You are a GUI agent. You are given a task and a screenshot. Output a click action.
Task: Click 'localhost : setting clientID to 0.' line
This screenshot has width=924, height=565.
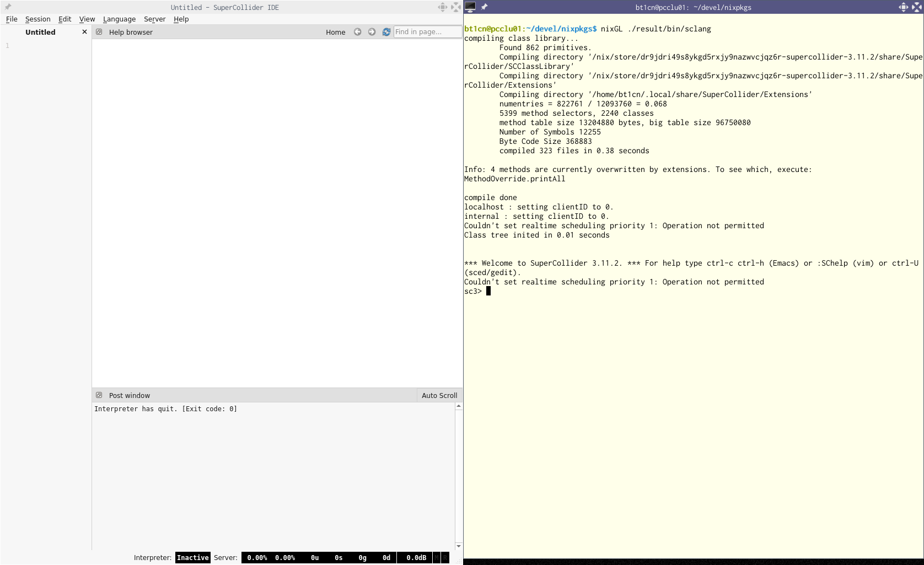[x=539, y=207]
